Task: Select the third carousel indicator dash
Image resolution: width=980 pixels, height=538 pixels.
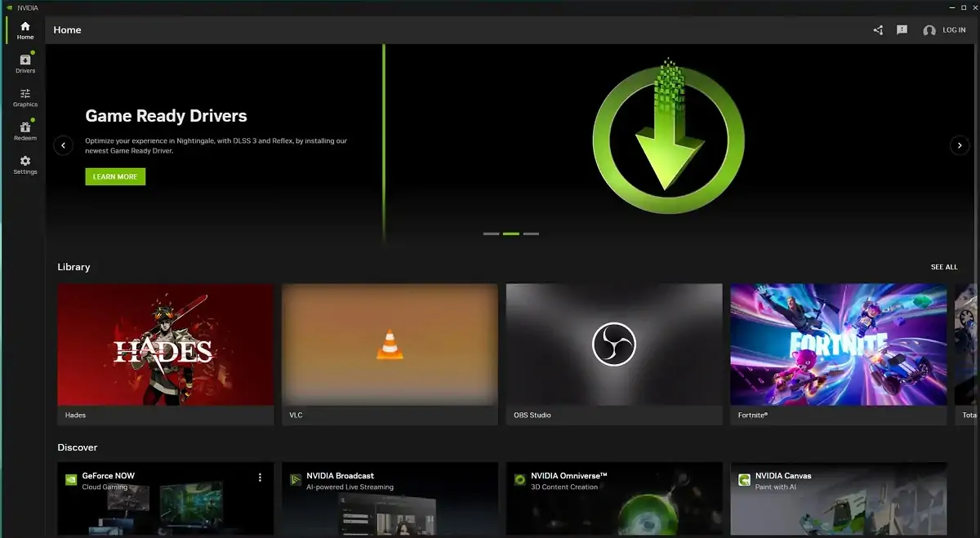Action: [531, 233]
